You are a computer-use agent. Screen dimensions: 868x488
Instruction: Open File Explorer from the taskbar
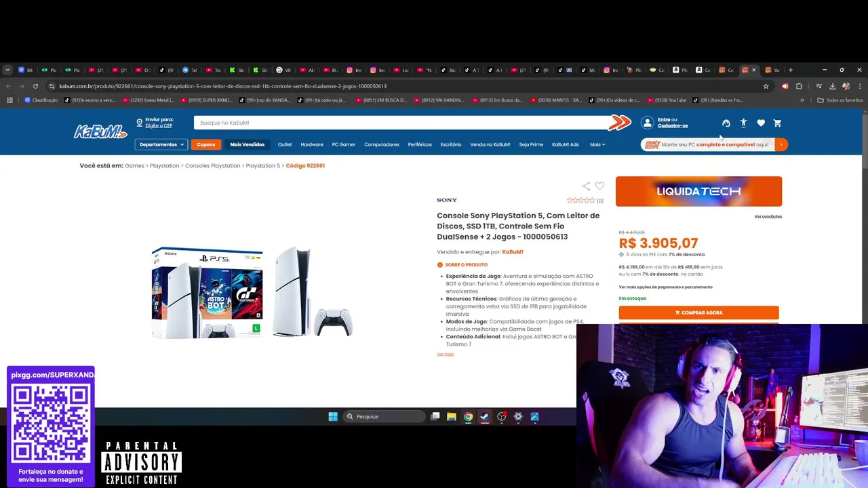[452, 416]
